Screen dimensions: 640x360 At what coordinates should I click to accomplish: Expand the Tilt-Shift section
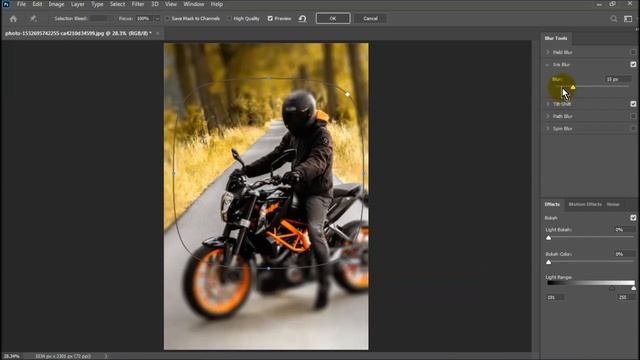[x=548, y=104]
